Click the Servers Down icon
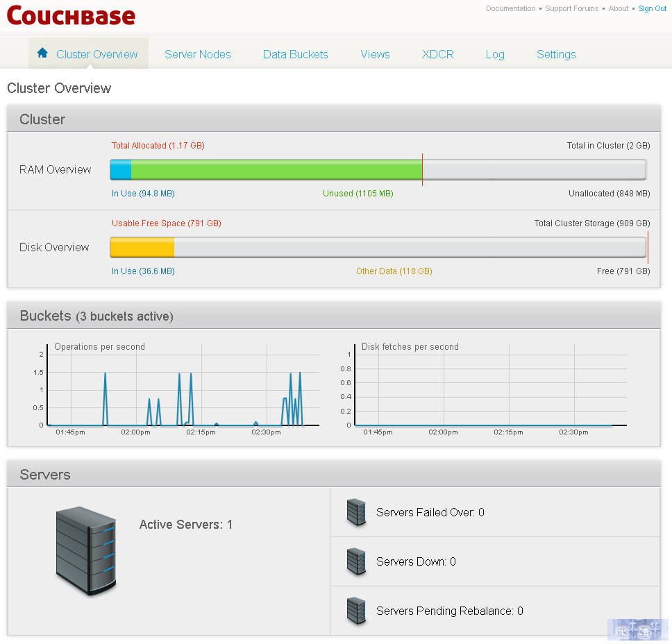 tap(356, 561)
